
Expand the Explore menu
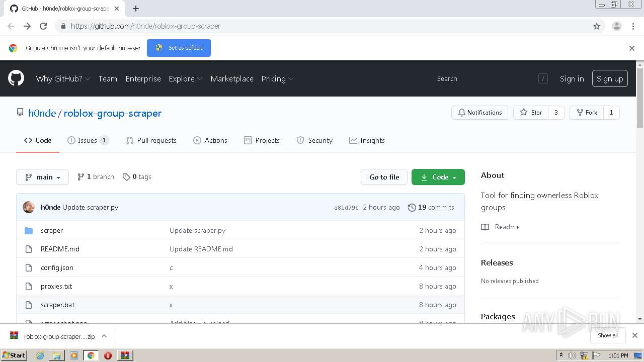click(186, 78)
